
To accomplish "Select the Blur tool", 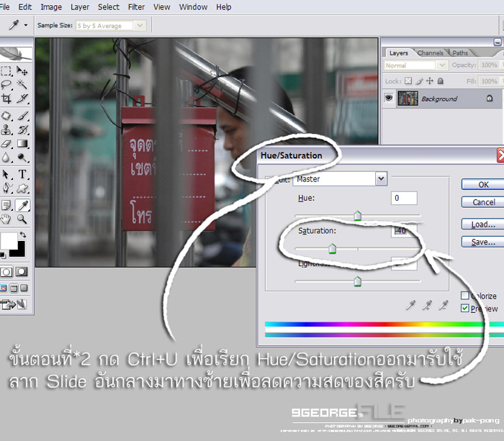I will 6,158.
